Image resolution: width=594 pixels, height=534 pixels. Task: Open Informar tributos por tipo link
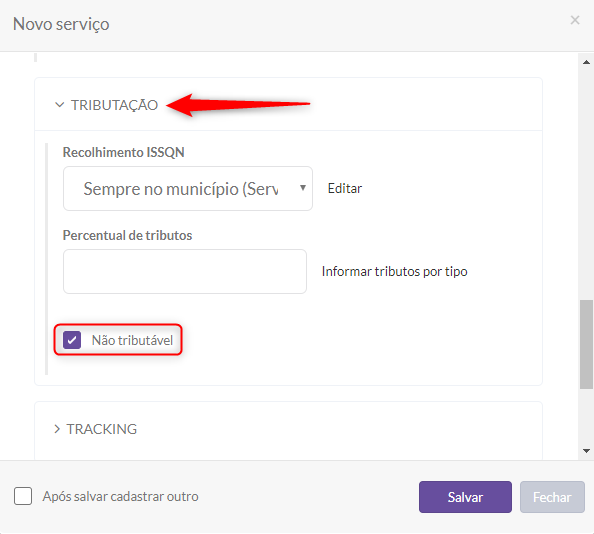coord(394,271)
